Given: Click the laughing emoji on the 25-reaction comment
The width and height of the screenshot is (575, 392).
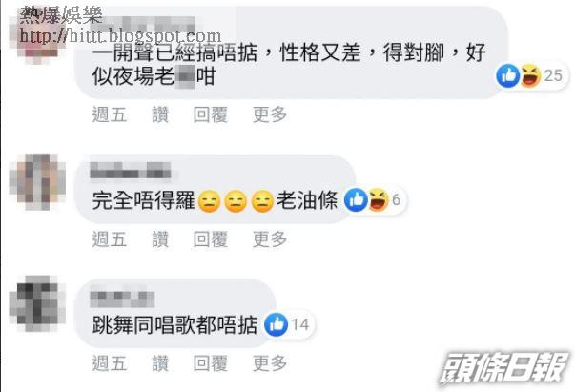Looking at the screenshot, I should pos(530,75).
